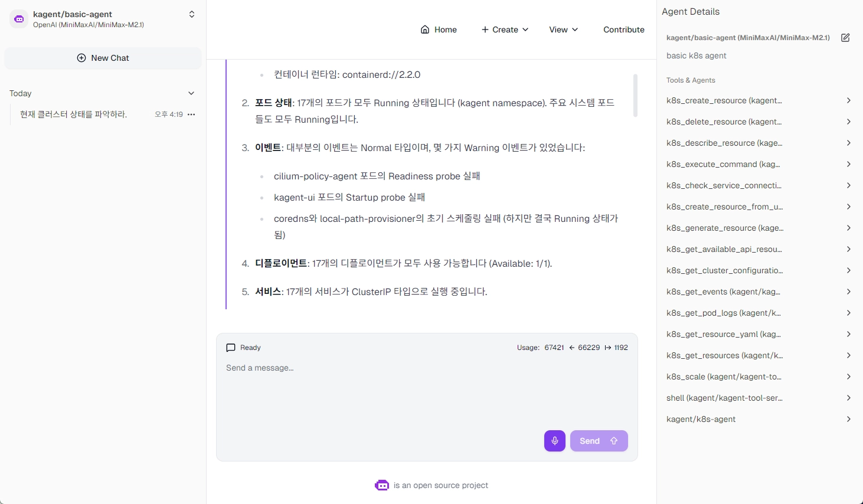
Task: Click the kagent/k8s-agent row chevron
Action: tap(848, 419)
